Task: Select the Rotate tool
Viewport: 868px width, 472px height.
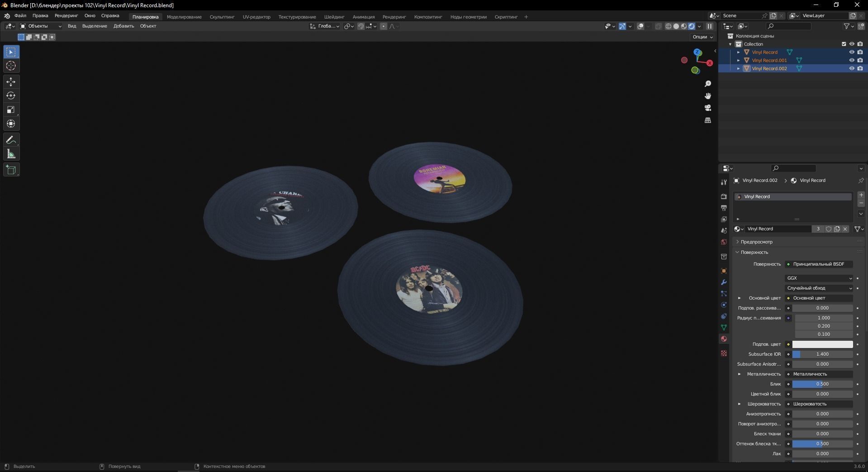Action: (x=11, y=95)
